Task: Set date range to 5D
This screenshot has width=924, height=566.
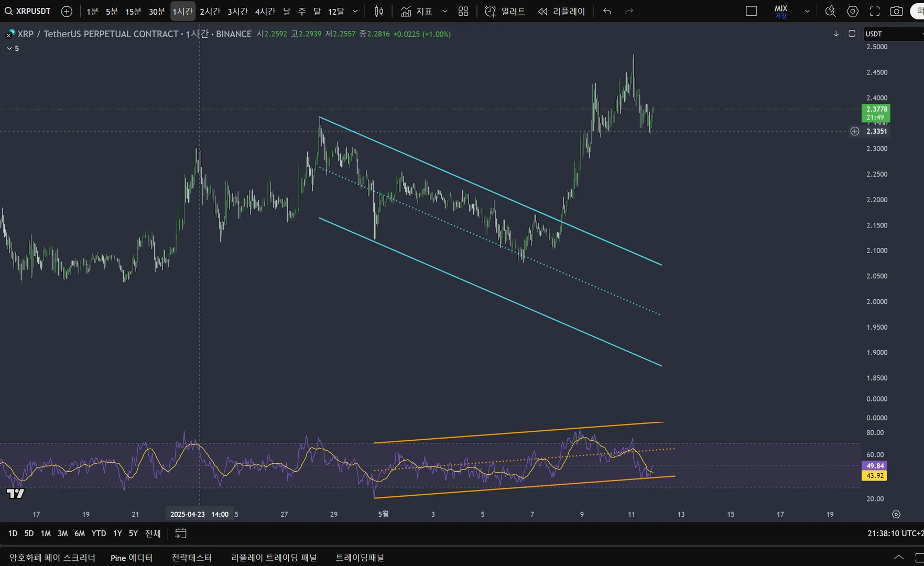Action: point(29,533)
